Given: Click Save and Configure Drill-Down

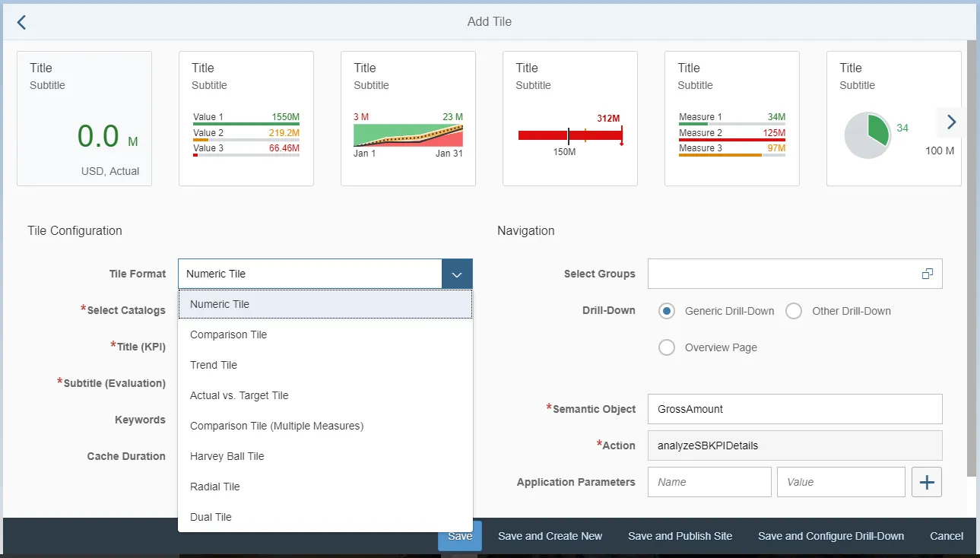Looking at the screenshot, I should coord(830,536).
